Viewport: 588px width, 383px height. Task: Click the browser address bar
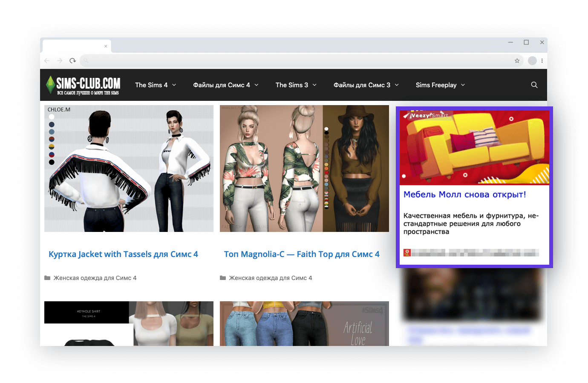pos(298,61)
